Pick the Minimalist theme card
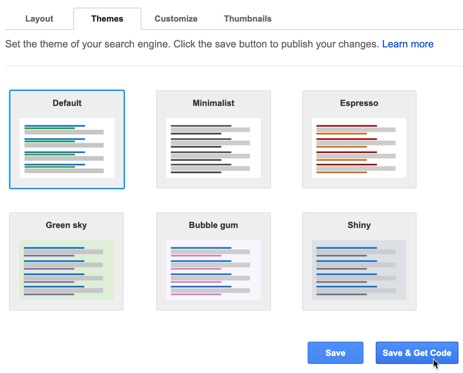 click(213, 139)
